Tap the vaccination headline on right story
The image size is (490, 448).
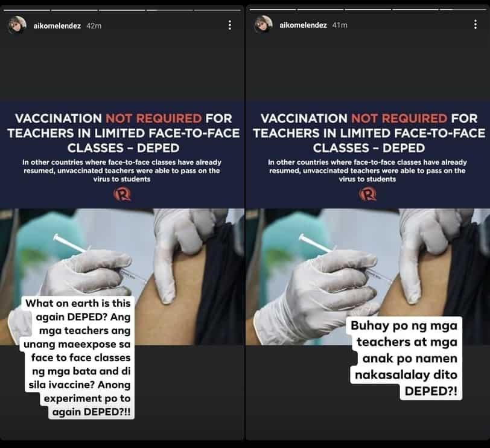click(369, 133)
